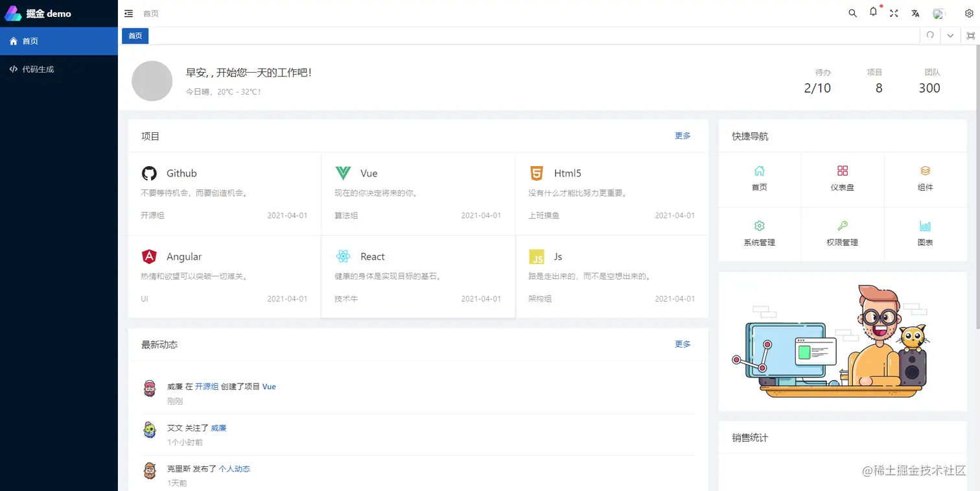Click the Github project icon
Screen dimensions: 980x491
(x=149, y=173)
